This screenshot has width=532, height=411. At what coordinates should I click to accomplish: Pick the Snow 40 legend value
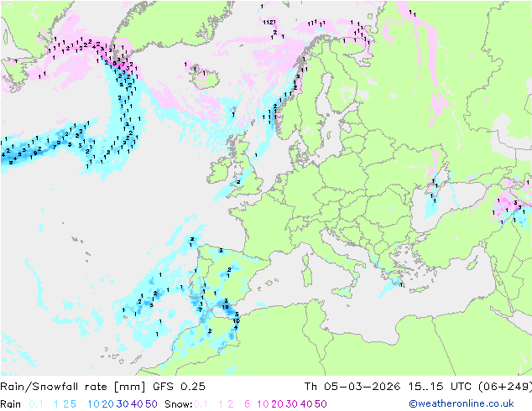(306, 404)
